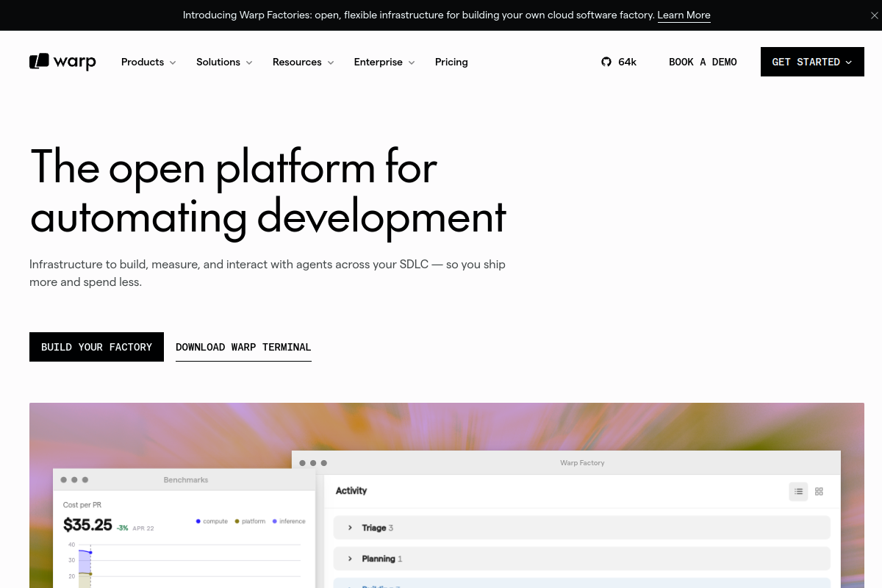Click the olive platform legend dot
The height and width of the screenshot is (588, 882).
tap(237, 521)
